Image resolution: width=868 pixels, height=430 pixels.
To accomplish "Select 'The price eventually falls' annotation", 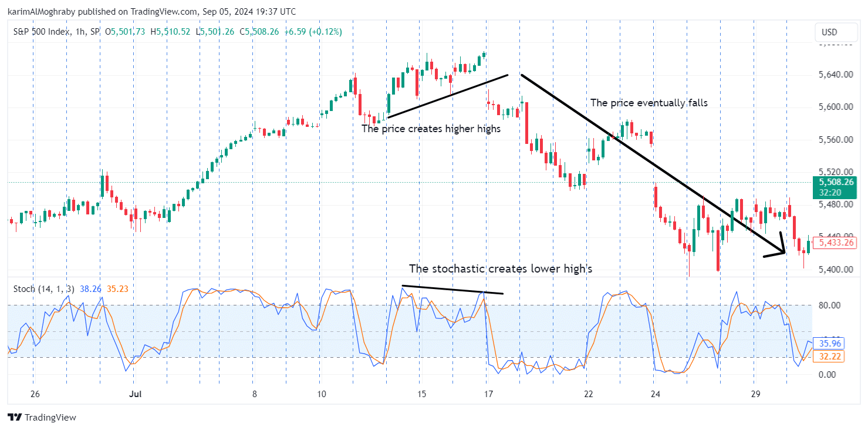I will pos(649,103).
